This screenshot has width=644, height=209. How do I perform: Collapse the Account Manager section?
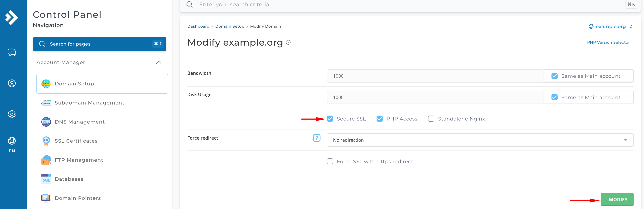159,63
